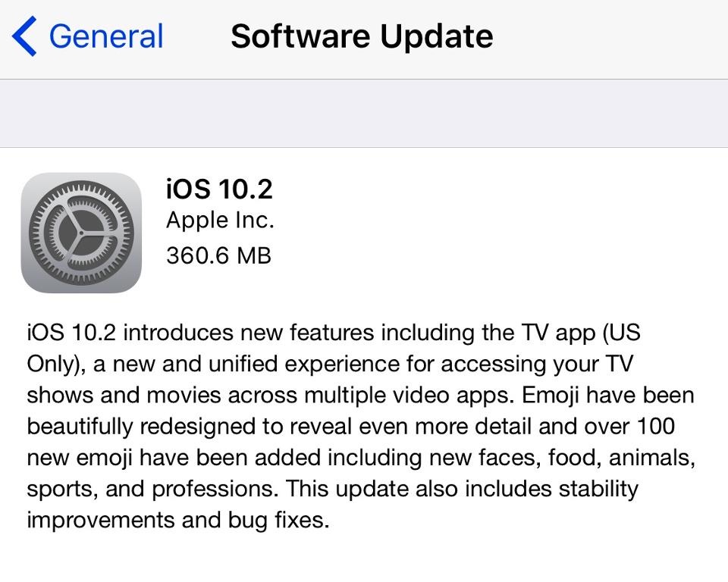Tap the Software Update page title
This screenshot has height=582, width=728.
(x=362, y=36)
